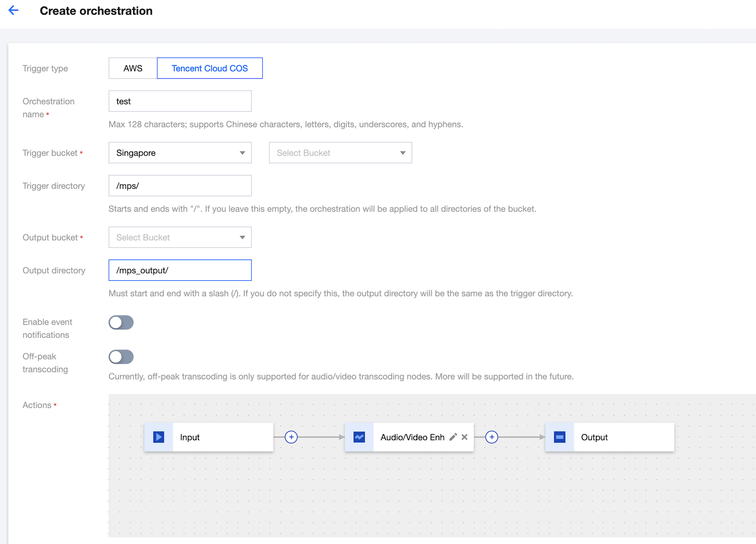Screen dimensions: 756x544
Task: Enable event notifications
Action: [121, 322]
